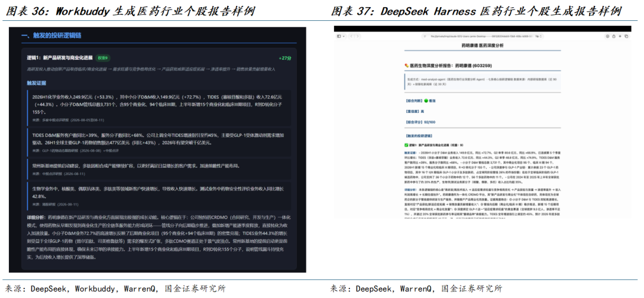Select heading 一、触发的投研逻辑链
Screen dimensions: 644x298
[x=51, y=36]
